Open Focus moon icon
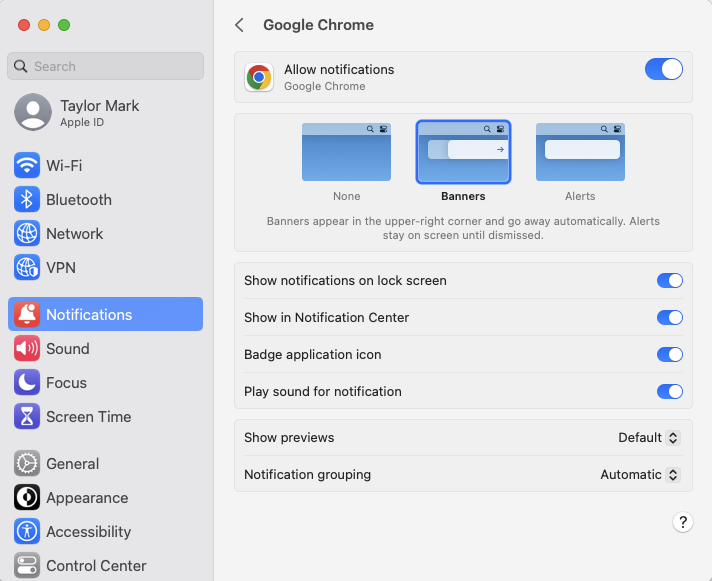Screen dimensions: 712x581 [x=27, y=382]
